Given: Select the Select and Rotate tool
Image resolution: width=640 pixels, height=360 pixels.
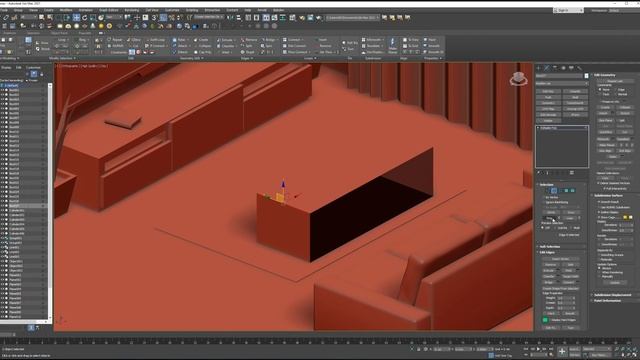Looking at the screenshot, I should tap(84, 18).
